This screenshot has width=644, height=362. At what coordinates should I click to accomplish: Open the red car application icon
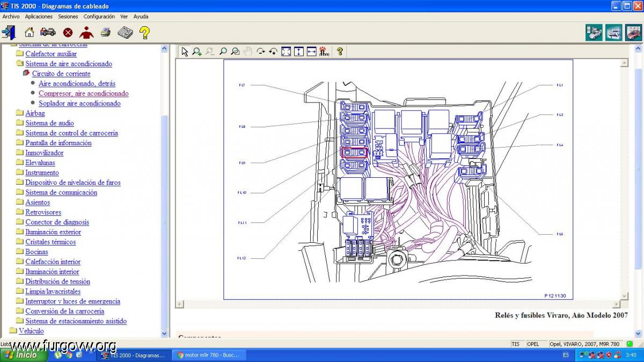click(634, 32)
